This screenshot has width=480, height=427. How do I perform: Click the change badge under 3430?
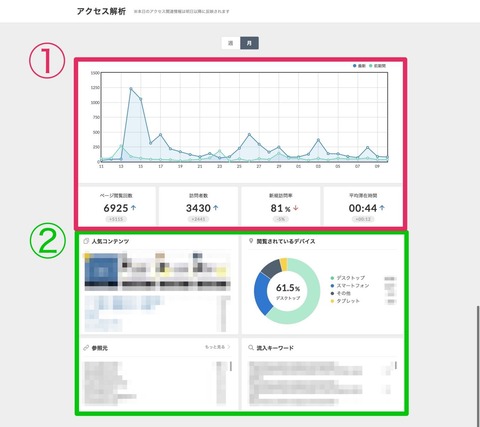coord(198,219)
